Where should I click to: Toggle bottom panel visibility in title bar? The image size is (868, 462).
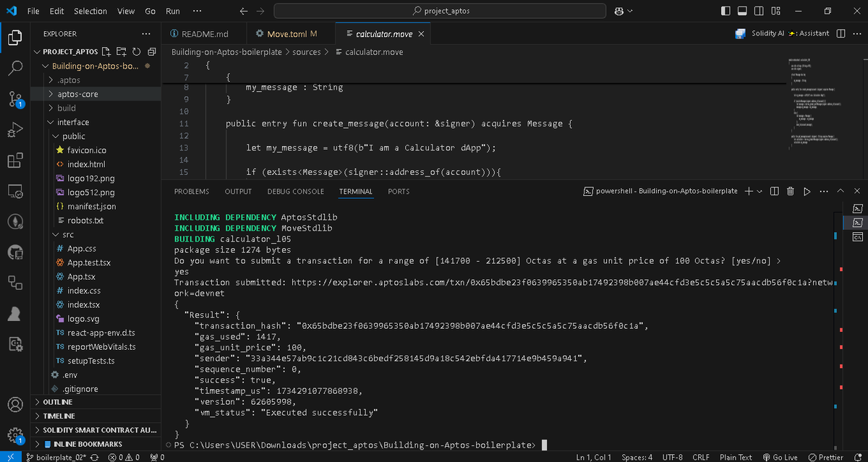click(x=743, y=11)
